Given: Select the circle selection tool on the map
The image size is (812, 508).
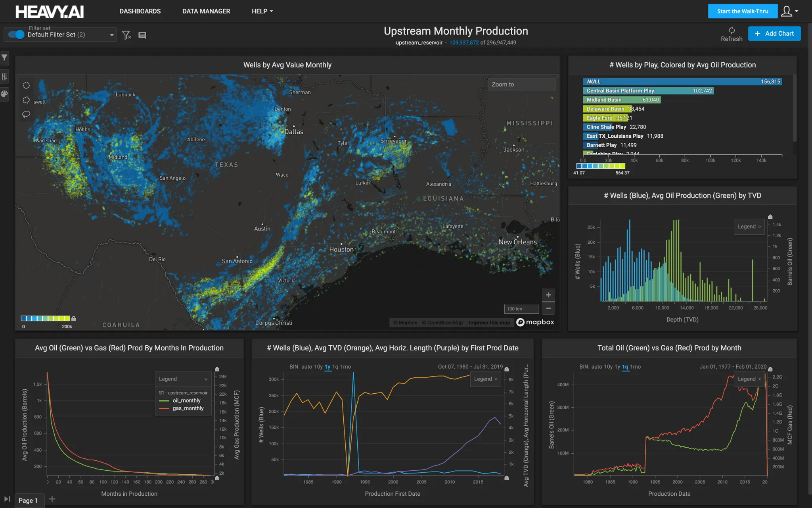Looking at the screenshot, I should coord(26,85).
